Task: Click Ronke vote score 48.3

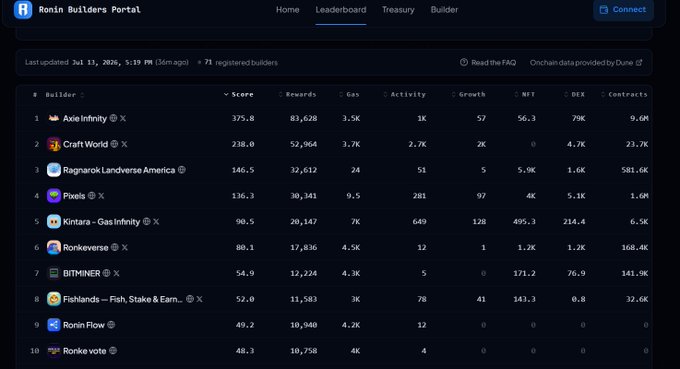Action: click(x=245, y=350)
